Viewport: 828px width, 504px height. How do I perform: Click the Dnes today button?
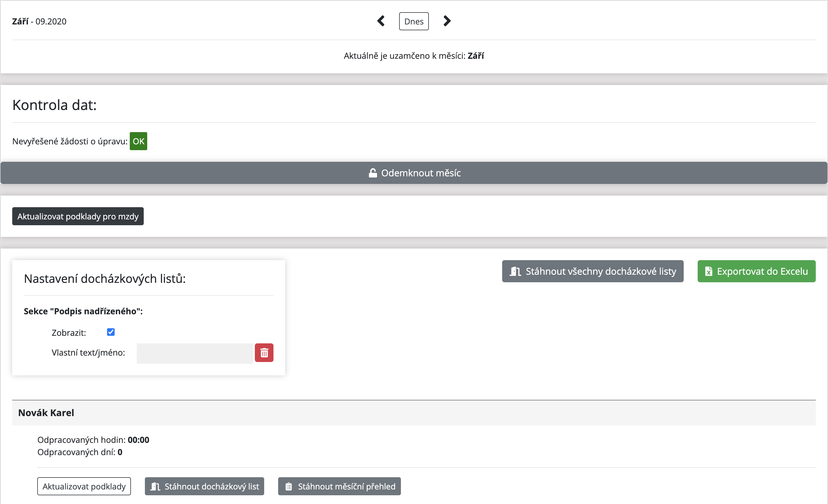(414, 22)
